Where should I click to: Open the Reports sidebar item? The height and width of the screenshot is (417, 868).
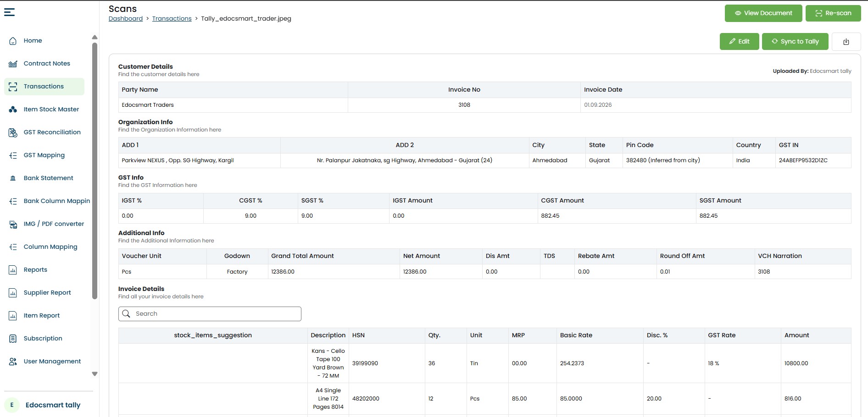point(35,270)
